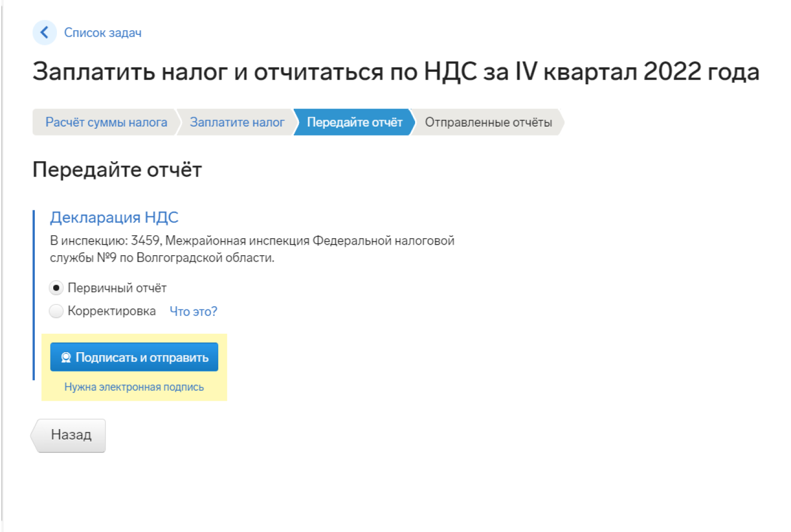
Task: Open the Отправленные отчёты step
Action: click(488, 122)
